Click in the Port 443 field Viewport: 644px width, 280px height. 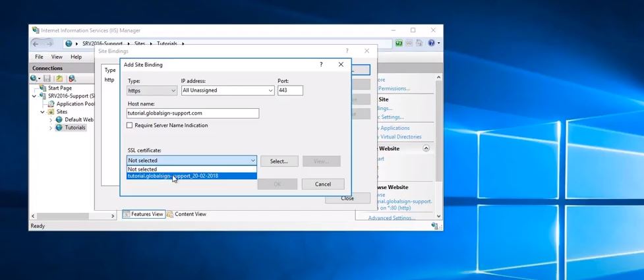[291, 90]
